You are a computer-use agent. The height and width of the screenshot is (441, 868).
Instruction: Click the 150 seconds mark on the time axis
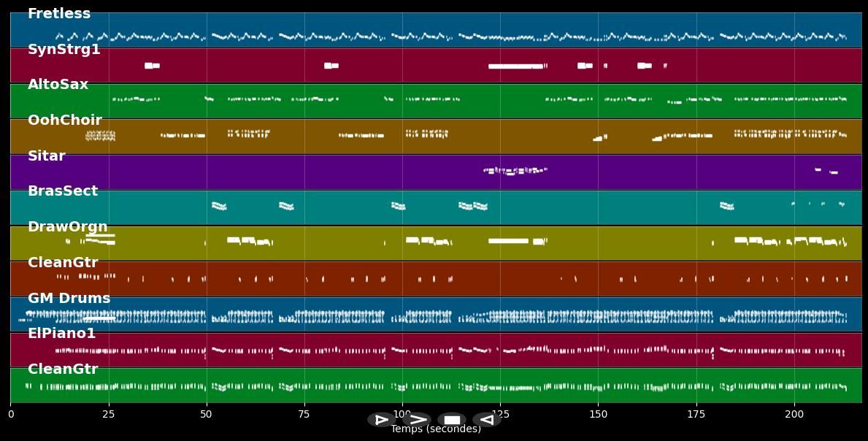click(x=598, y=414)
